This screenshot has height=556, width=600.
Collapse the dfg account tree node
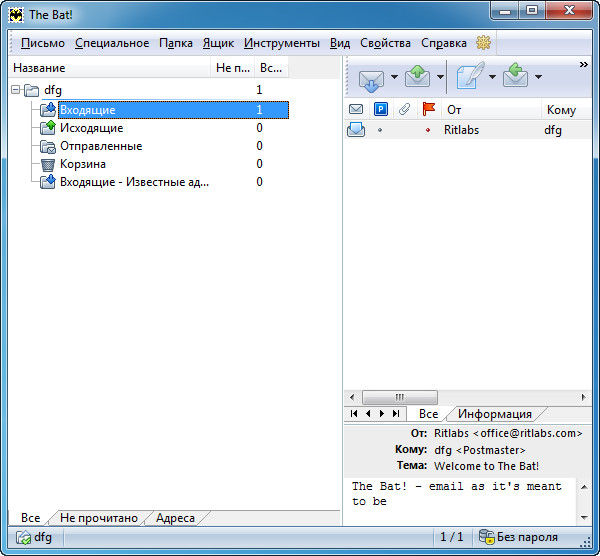[16, 91]
